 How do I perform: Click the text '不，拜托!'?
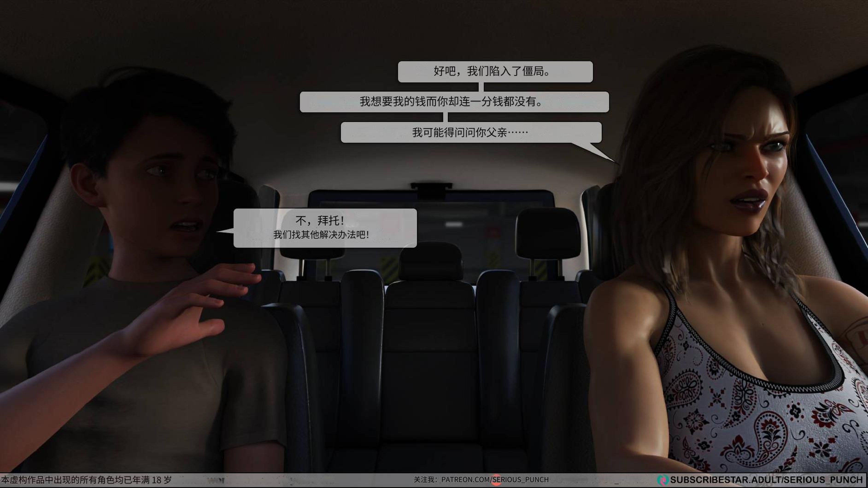pyautogui.click(x=320, y=221)
